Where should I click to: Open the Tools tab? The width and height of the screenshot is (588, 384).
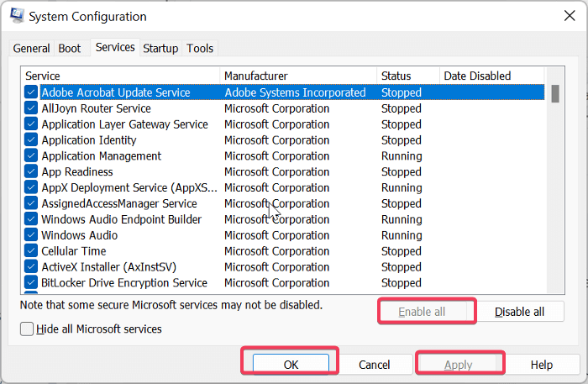[200, 49]
